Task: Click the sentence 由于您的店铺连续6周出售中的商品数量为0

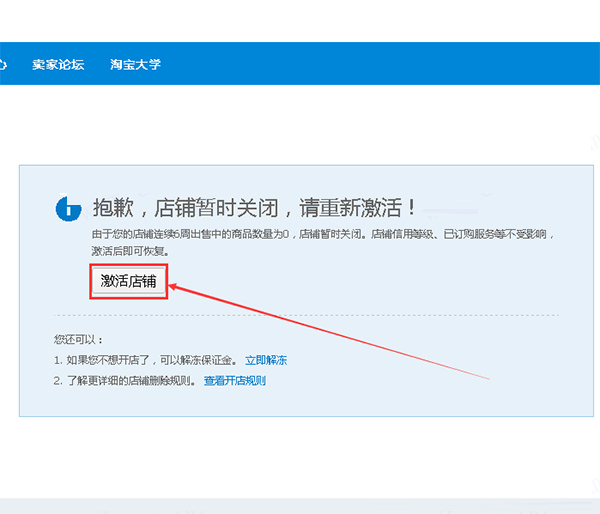Action: 190,234
